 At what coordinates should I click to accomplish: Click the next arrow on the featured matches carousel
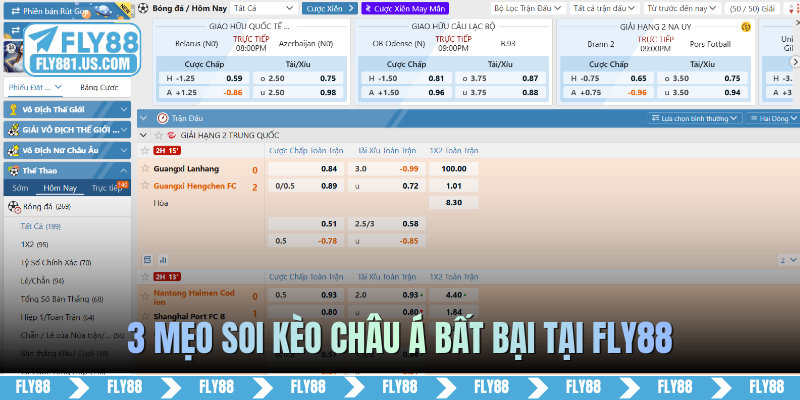pos(794,61)
